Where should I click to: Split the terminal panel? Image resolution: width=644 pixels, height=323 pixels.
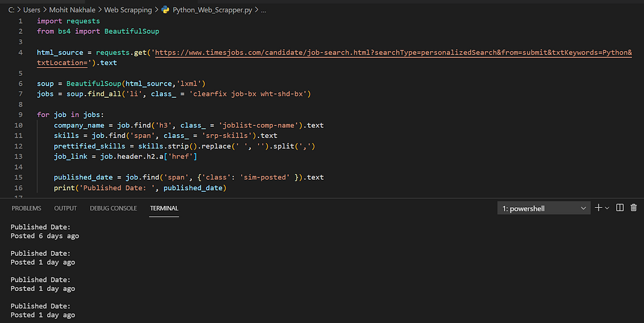click(619, 208)
